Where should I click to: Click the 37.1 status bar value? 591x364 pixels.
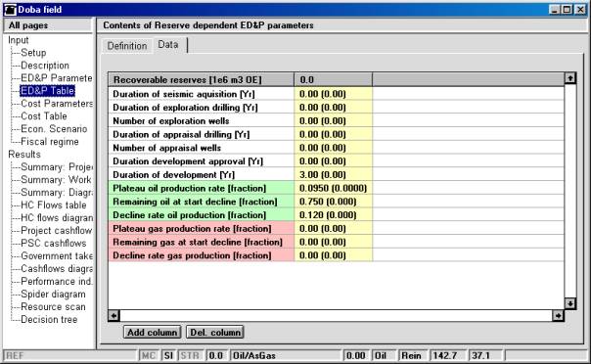tap(484, 356)
